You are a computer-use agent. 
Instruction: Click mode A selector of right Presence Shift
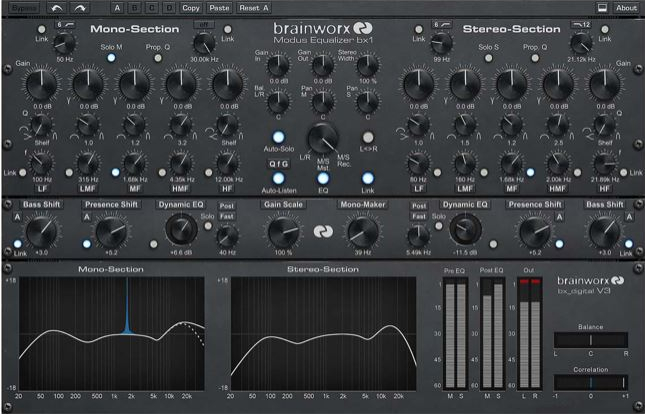559,217
